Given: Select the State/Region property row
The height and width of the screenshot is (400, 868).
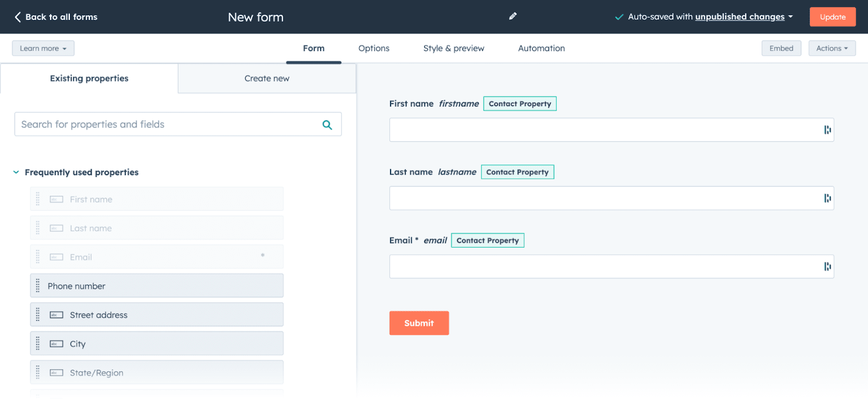Looking at the screenshot, I should click(x=157, y=372).
